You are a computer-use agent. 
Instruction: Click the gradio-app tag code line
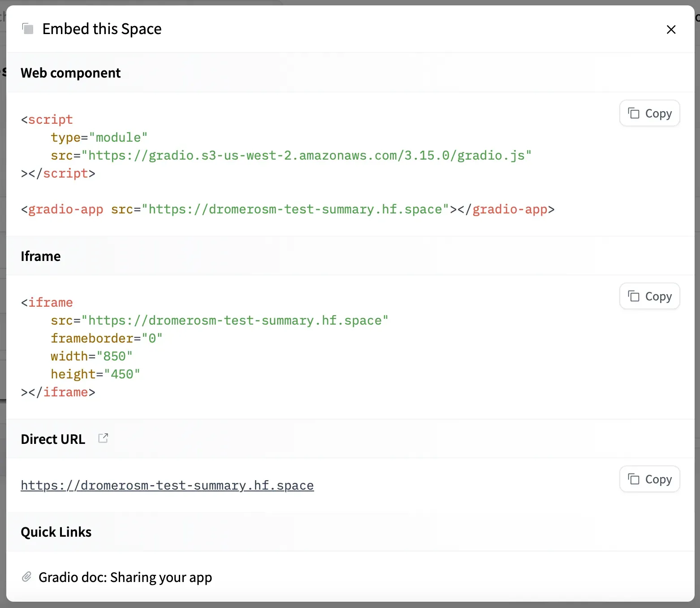pos(287,209)
